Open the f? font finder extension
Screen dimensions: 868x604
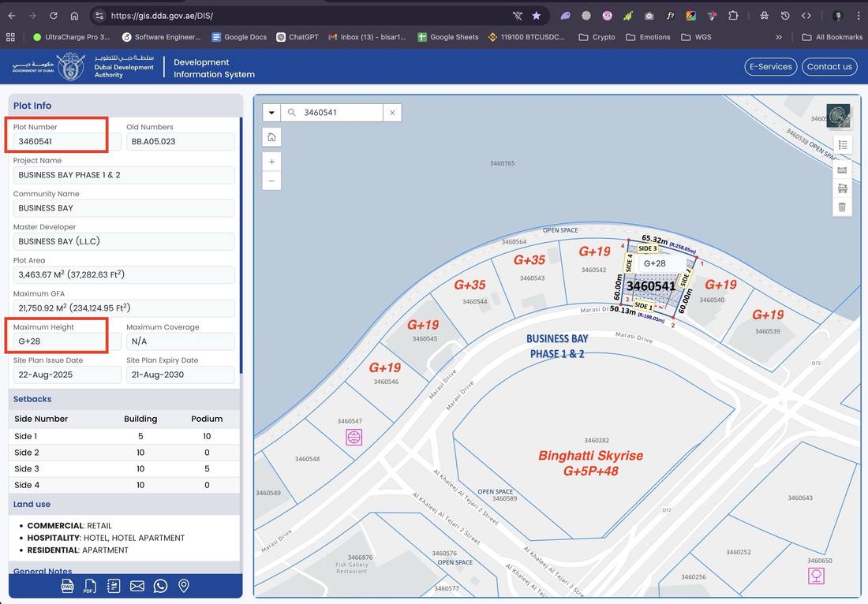click(x=670, y=16)
